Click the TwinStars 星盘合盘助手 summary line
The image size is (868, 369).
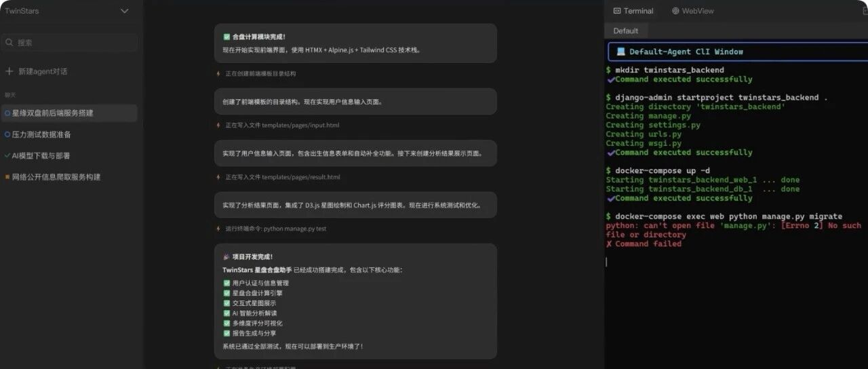click(312, 270)
